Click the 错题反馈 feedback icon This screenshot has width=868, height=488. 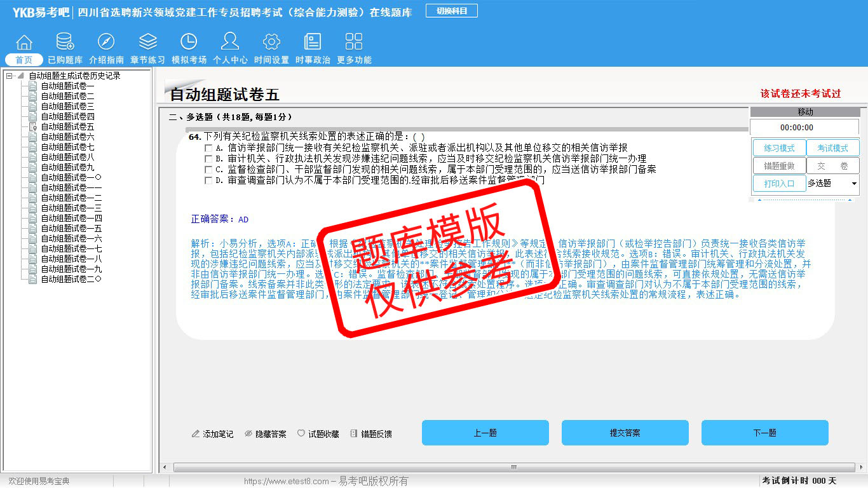point(355,433)
